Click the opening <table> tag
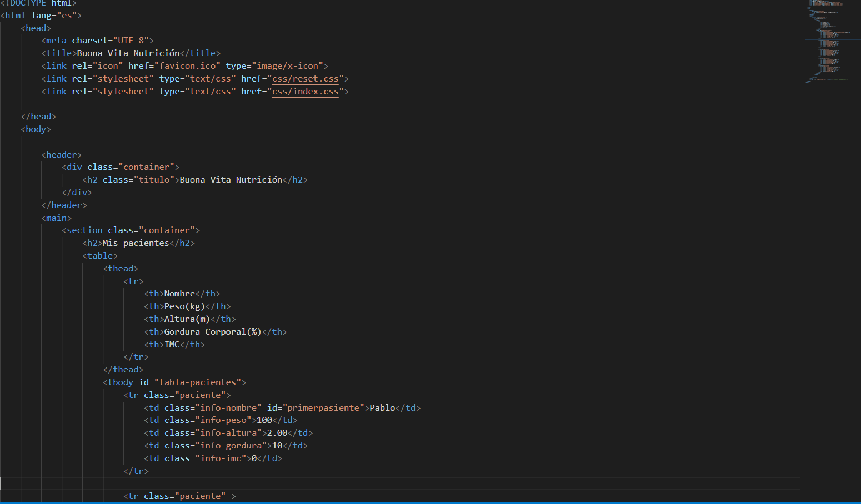Screen dimensions: 861x504 point(100,256)
